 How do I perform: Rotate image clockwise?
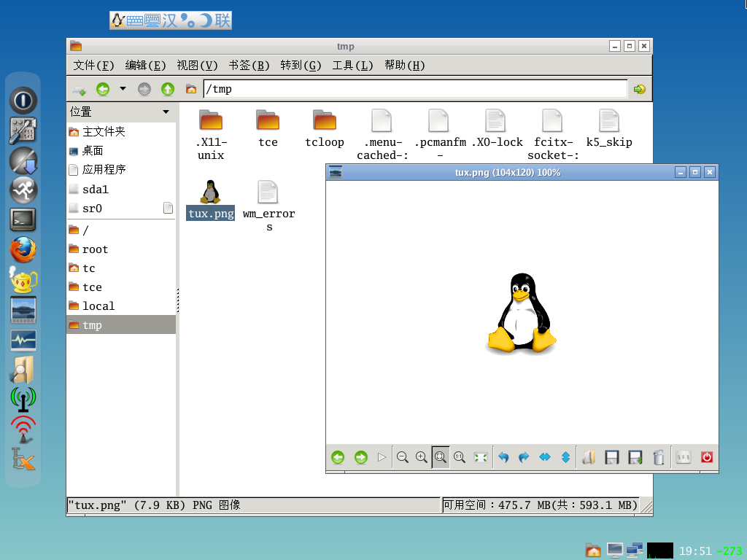click(x=524, y=458)
